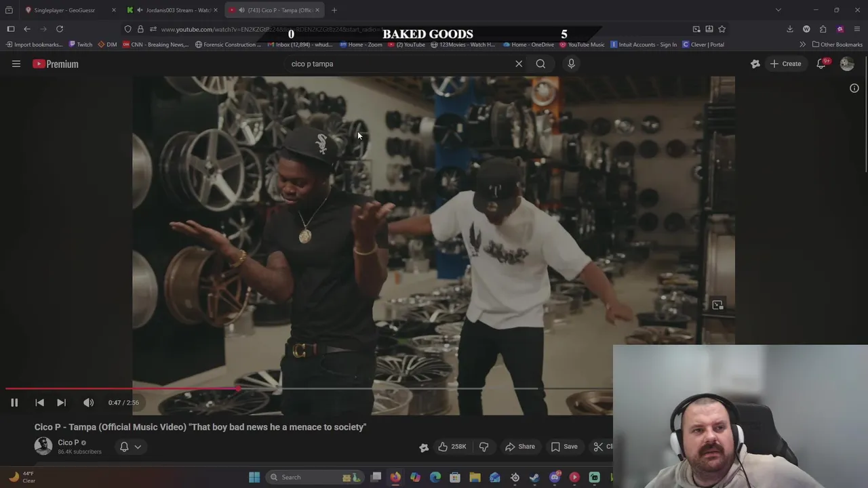Select the Cico P - Tampa tab
The width and height of the screenshot is (868, 488).
(273, 10)
